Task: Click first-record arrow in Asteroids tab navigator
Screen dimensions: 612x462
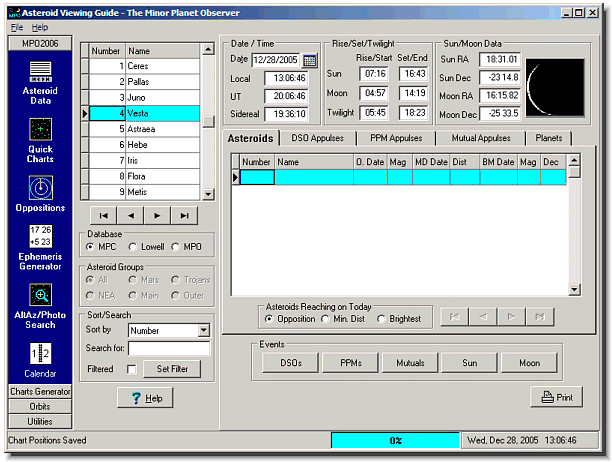Action: [x=455, y=317]
